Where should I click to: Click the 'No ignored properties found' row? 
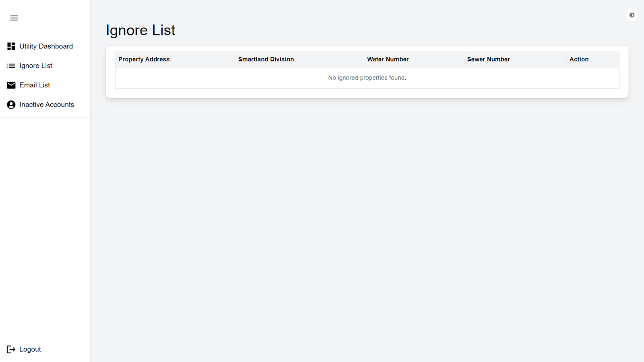pos(367,78)
